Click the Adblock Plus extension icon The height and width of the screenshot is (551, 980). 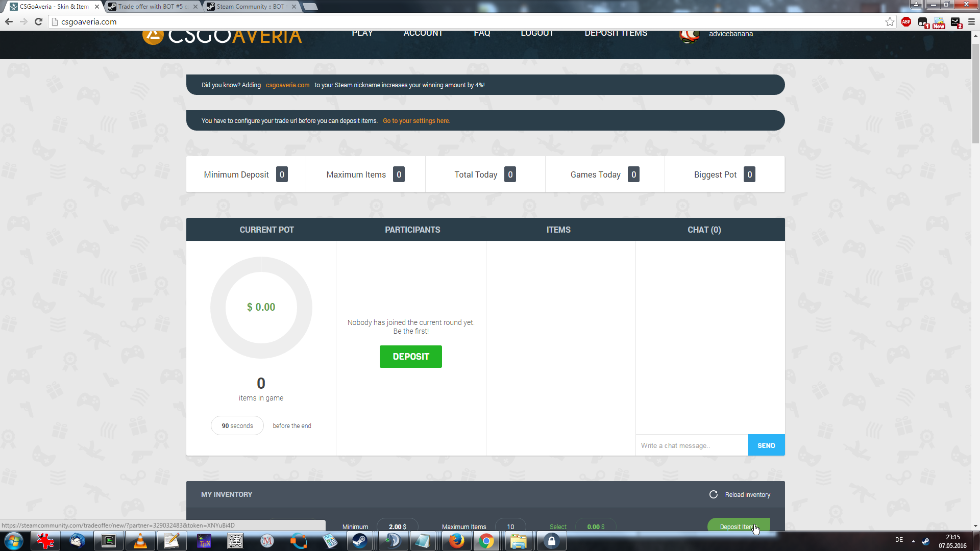[x=906, y=21]
